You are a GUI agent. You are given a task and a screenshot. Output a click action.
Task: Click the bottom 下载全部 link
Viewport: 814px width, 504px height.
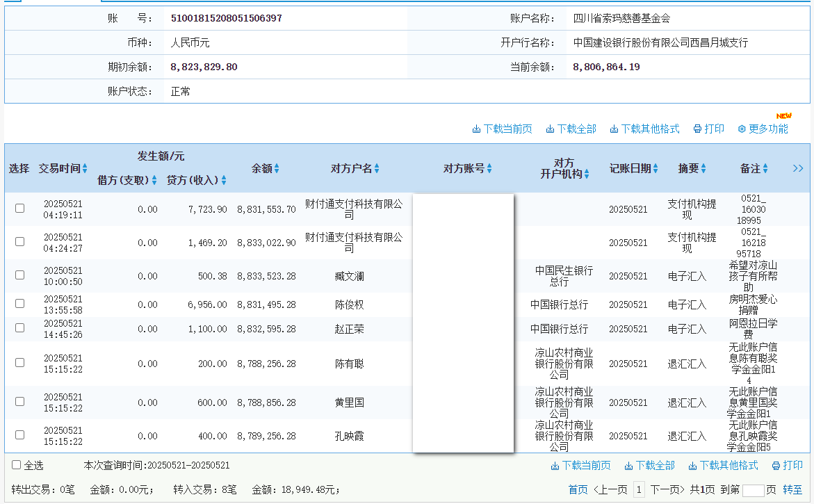click(649, 466)
